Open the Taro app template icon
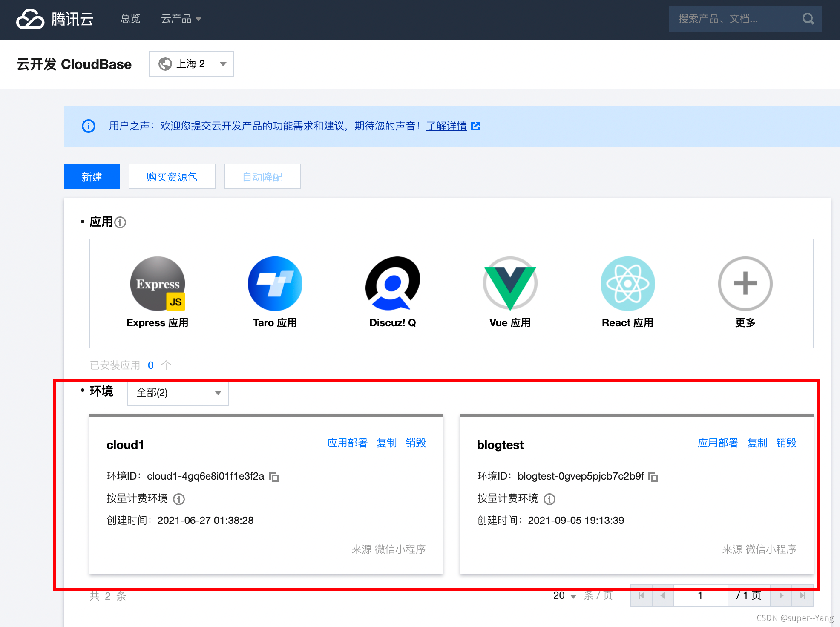The width and height of the screenshot is (840, 627). tap(275, 284)
